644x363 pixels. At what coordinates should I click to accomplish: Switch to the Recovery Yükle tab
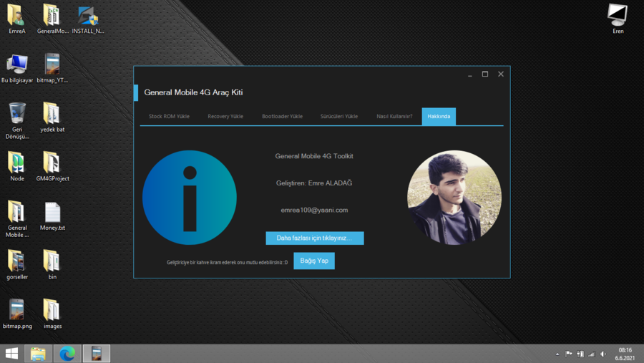tap(225, 116)
